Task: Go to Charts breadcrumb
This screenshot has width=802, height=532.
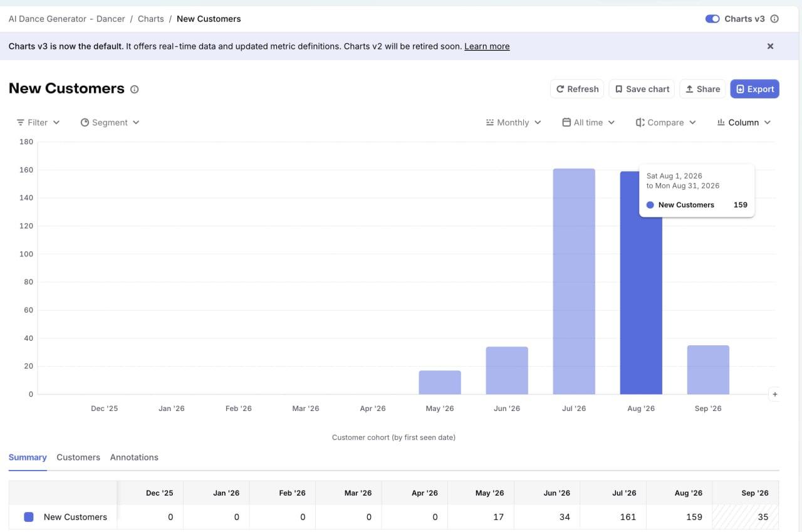Action: (151, 19)
